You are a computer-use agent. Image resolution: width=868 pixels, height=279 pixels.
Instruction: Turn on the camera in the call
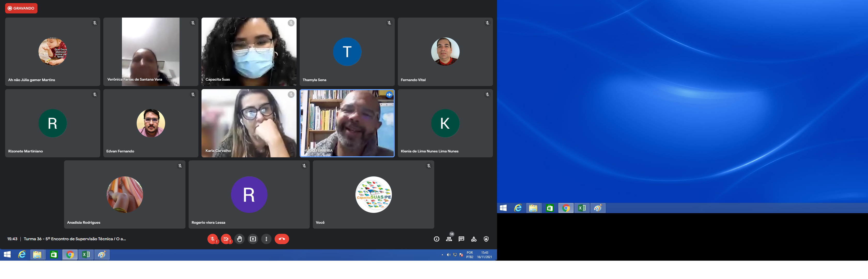226,239
